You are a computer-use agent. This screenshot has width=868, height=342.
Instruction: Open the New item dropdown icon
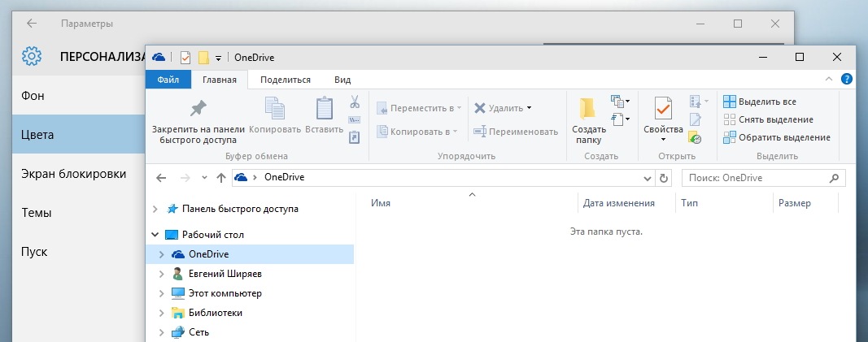point(620,101)
